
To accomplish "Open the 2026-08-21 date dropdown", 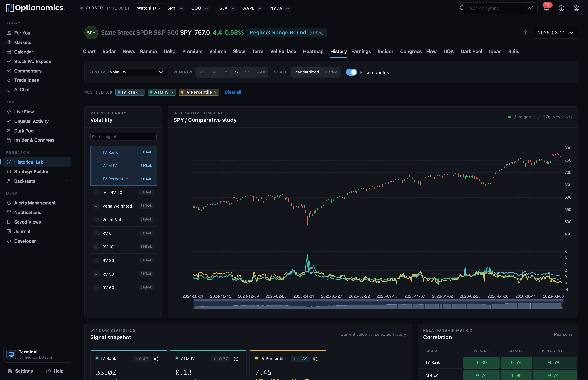I will point(556,32).
